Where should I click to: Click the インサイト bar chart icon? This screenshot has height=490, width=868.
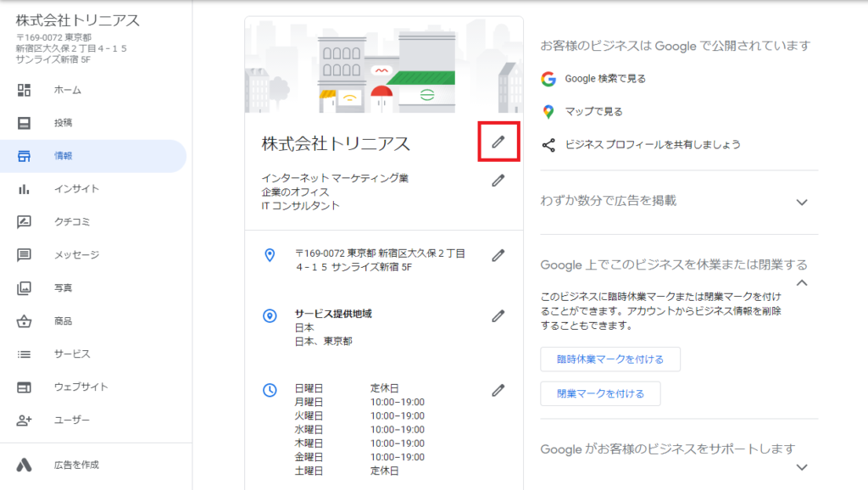[24, 189]
